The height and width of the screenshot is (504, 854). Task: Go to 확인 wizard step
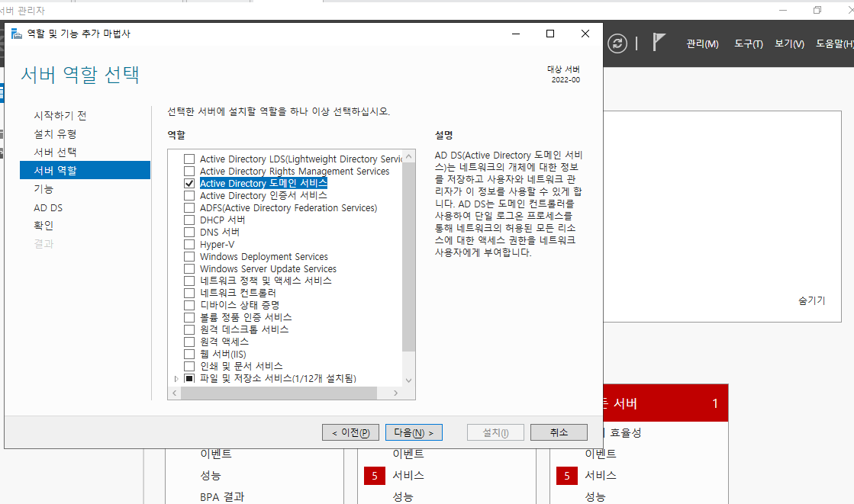[44, 226]
